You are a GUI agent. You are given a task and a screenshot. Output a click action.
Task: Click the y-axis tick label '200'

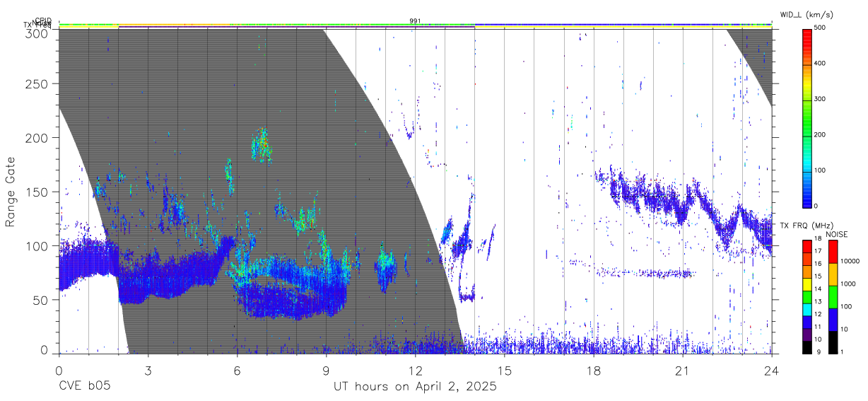tap(37, 137)
